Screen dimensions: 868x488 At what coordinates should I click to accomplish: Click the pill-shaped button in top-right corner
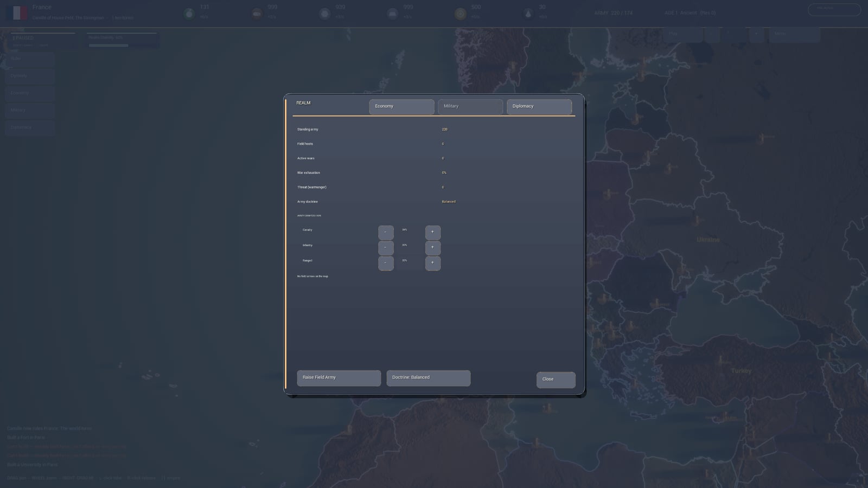pyautogui.click(x=834, y=9)
